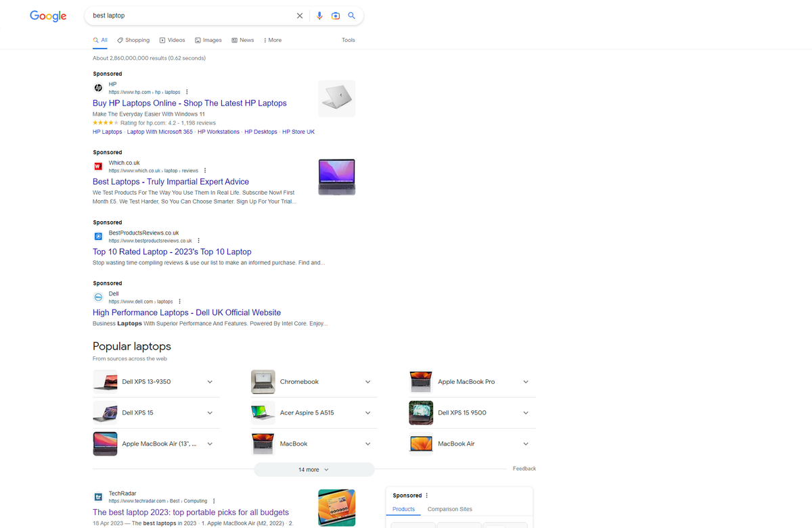
Task: Expand the list with the 14 more button
Action: click(x=313, y=469)
